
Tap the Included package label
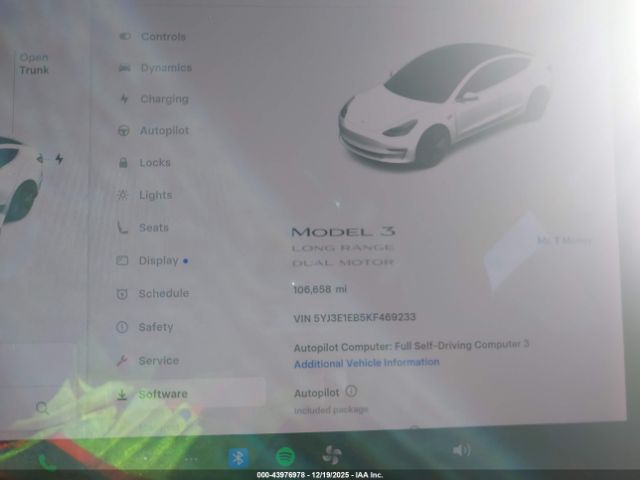[x=331, y=410]
